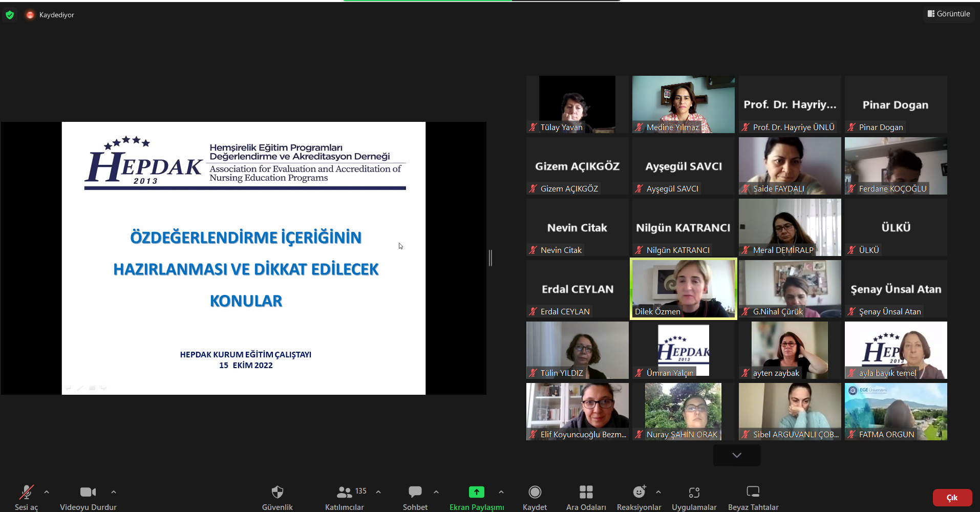Viewport: 980px width, 512px height.
Task: Open audio options arrow next to microphone
Action: point(47,492)
